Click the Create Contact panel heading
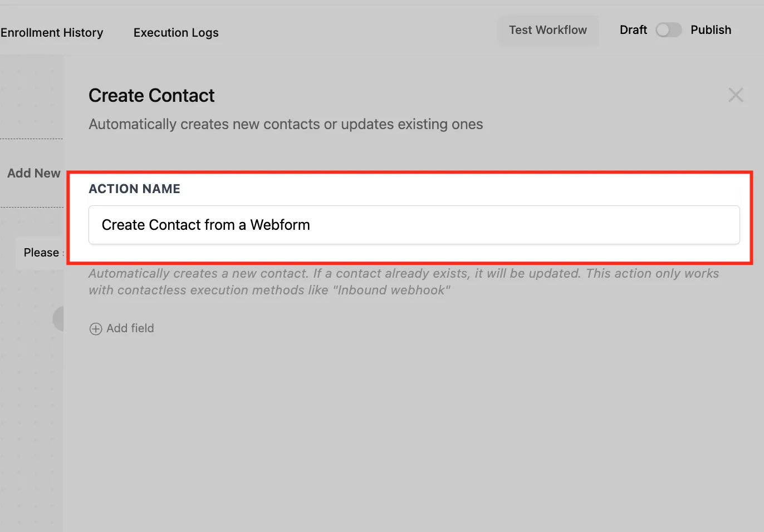Image resolution: width=764 pixels, height=532 pixels. [x=151, y=96]
